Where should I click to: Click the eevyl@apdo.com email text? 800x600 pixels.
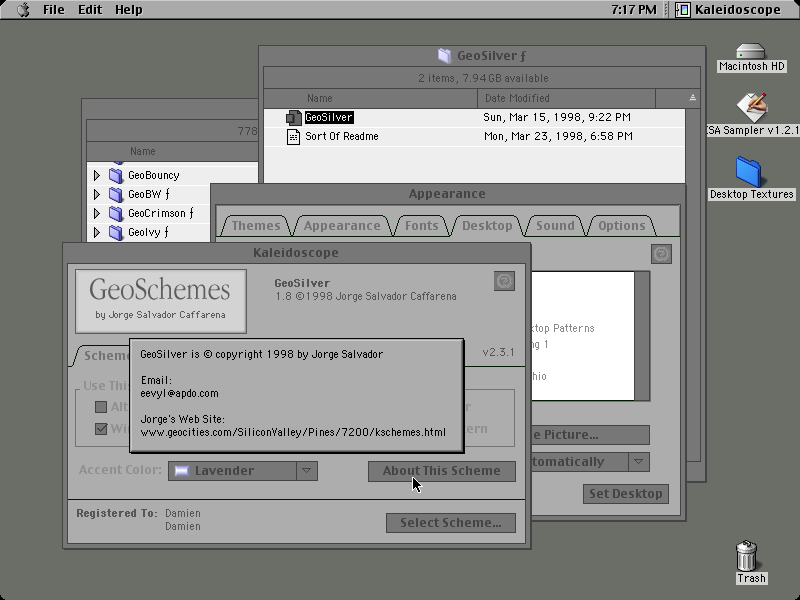(x=180, y=393)
